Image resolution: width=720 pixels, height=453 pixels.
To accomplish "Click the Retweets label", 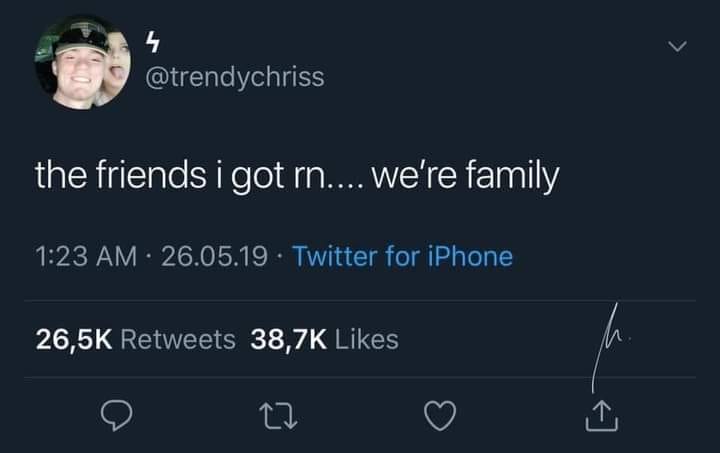I will point(178,340).
